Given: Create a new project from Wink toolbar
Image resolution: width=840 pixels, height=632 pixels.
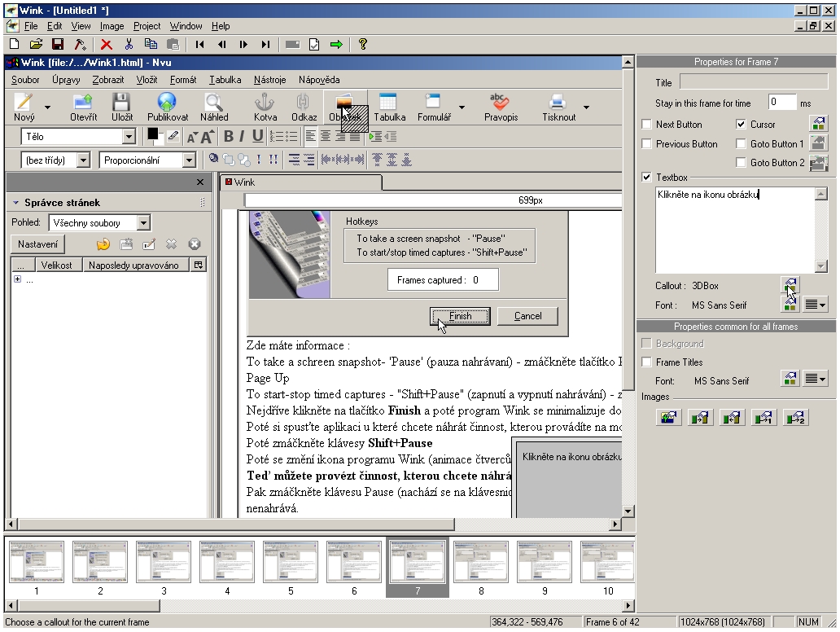Looking at the screenshot, I should 15,45.
